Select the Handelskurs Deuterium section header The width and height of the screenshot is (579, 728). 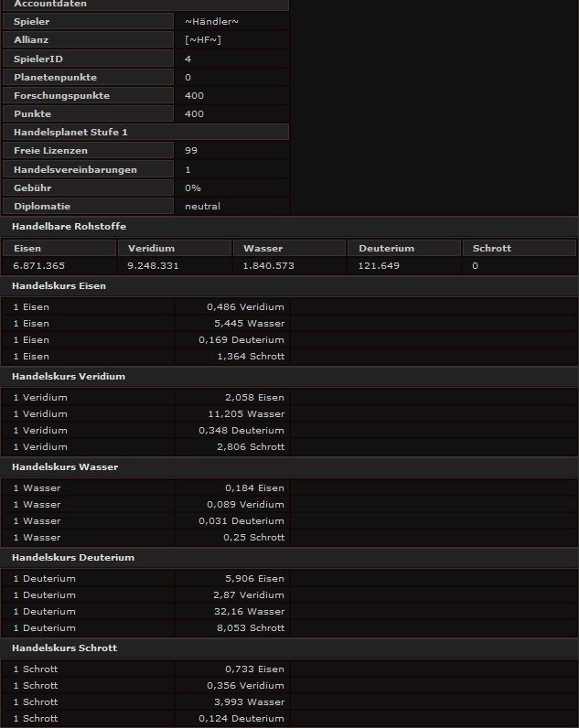72,558
